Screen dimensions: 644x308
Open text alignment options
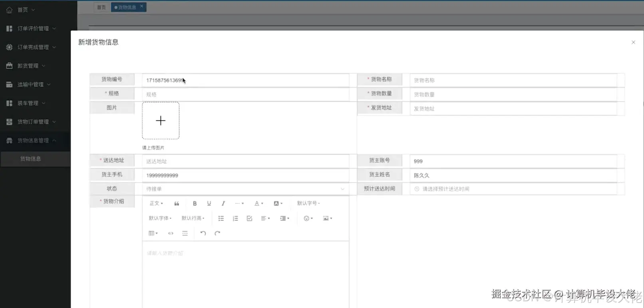tap(265, 218)
